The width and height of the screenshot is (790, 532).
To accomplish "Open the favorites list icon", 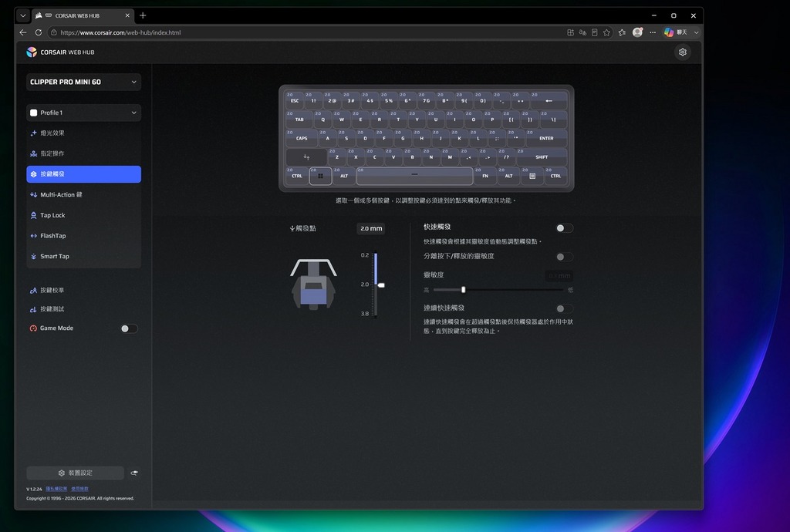I will [623, 32].
